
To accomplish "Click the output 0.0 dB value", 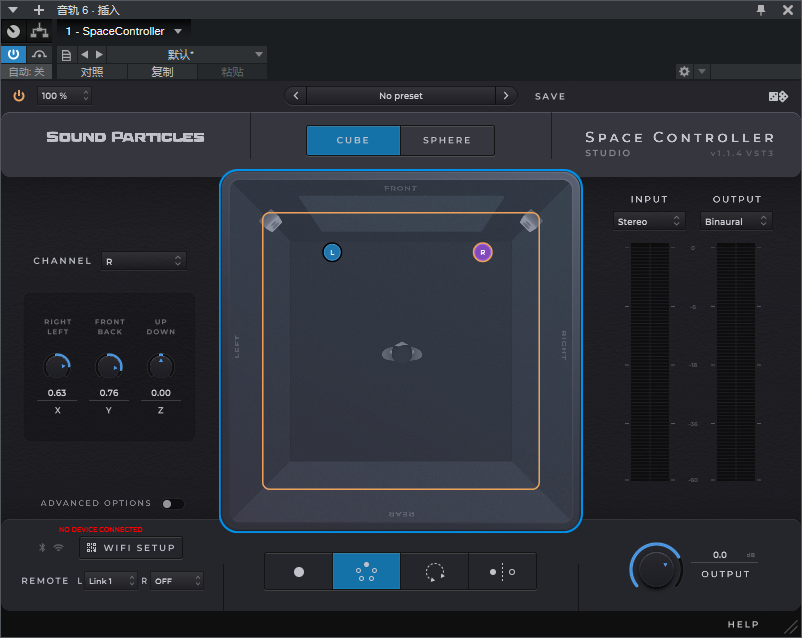I will (720, 555).
